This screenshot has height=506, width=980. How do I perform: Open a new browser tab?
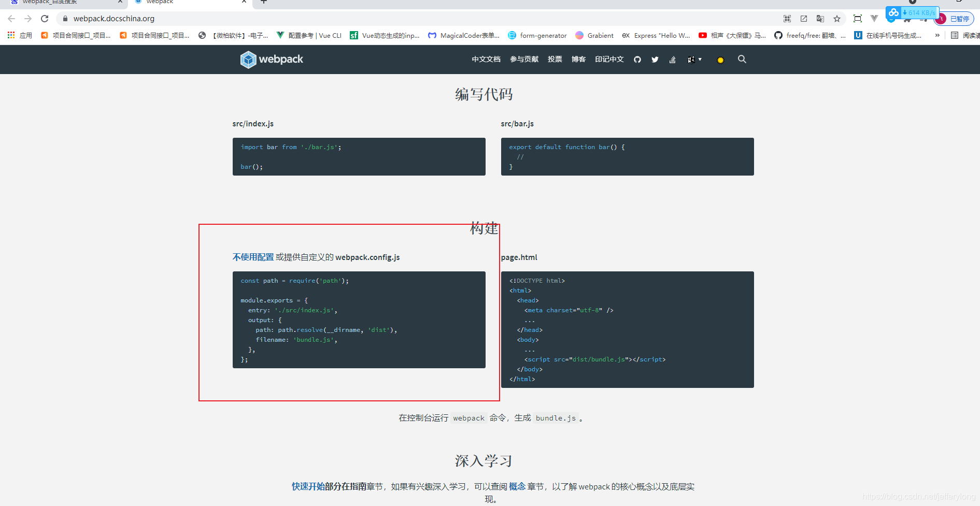click(x=264, y=2)
